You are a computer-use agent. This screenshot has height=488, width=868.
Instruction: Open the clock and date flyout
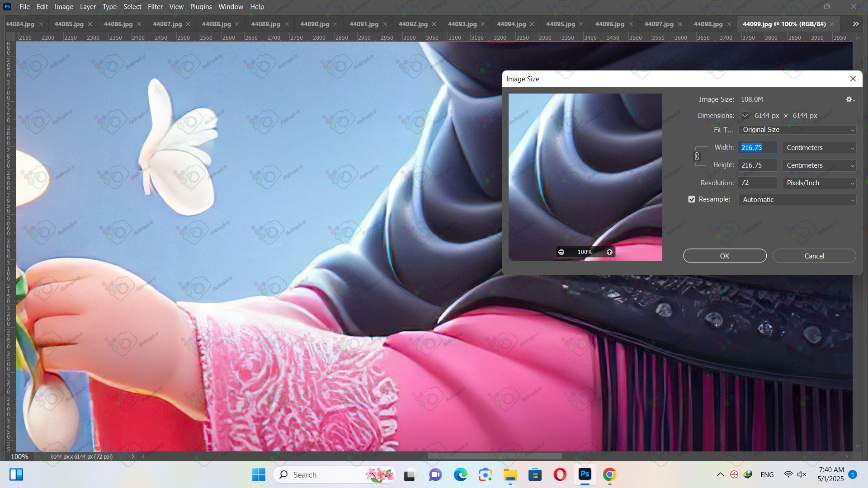pos(831,474)
